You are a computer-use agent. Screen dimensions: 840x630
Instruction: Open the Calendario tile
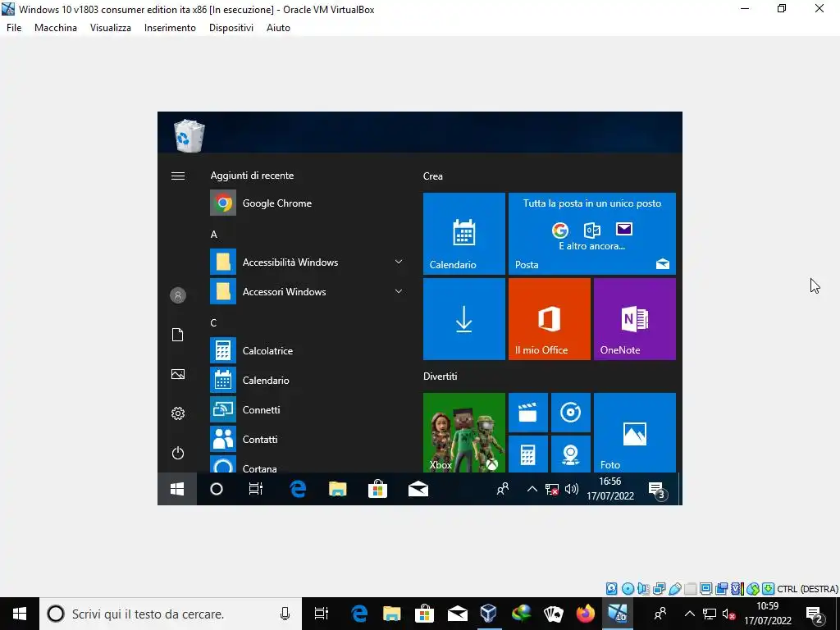[x=464, y=234]
